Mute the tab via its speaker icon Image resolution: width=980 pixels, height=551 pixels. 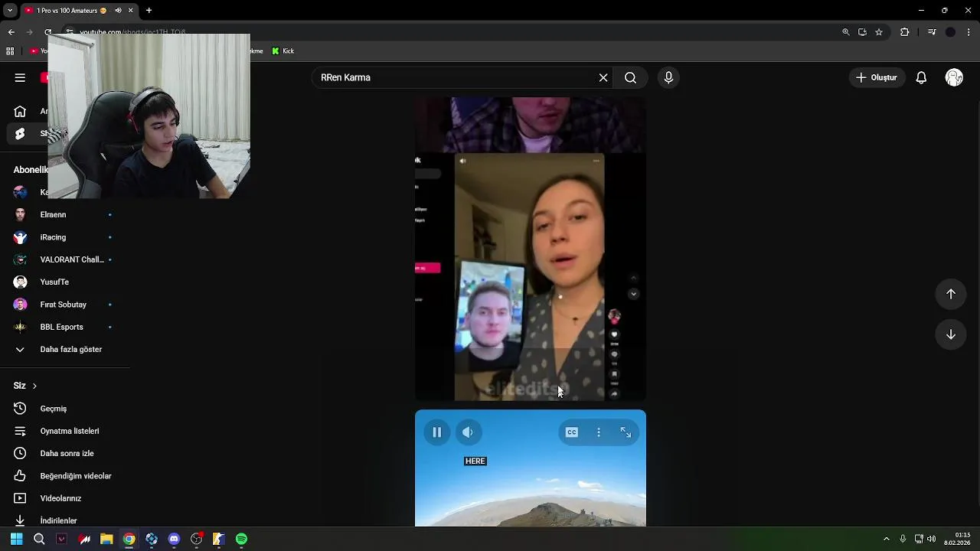coord(118,11)
